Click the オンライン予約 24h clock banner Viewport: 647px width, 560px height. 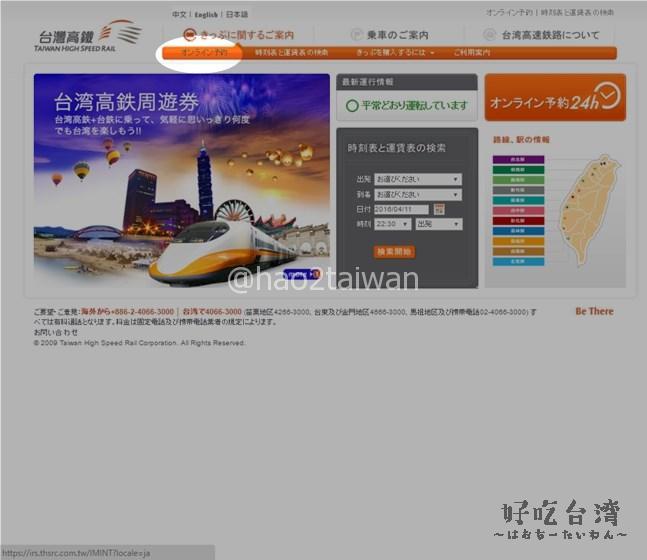pos(555,98)
